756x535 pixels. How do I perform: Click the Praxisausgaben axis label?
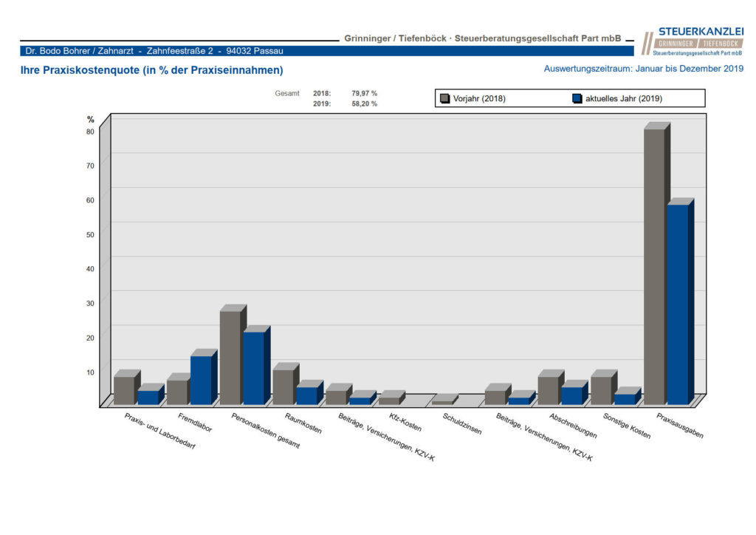680,426
